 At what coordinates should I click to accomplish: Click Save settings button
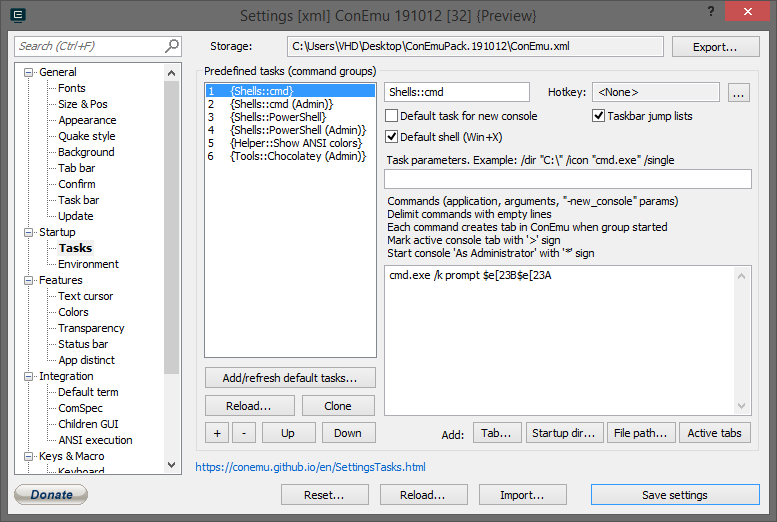point(675,495)
